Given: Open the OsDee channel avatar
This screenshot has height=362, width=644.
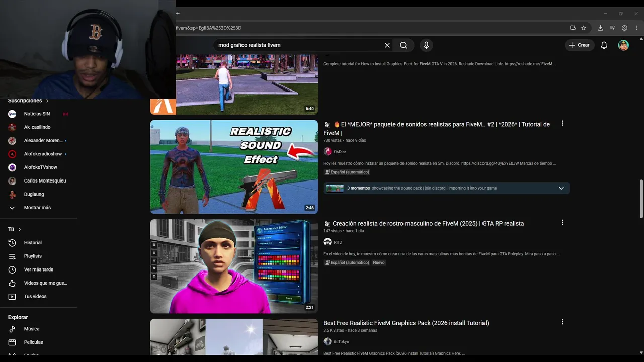Looking at the screenshot, I should [x=328, y=152].
